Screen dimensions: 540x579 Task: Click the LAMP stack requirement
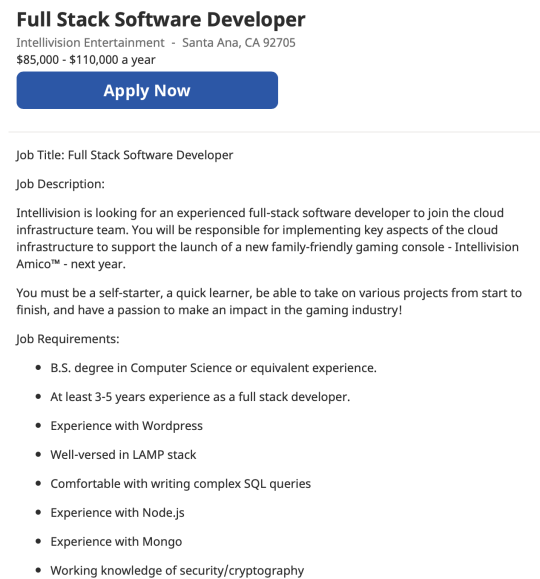click(x=123, y=455)
